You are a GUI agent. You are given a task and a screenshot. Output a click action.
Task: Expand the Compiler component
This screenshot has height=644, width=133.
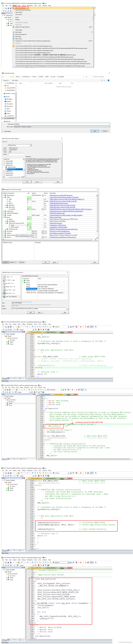click(x=3, y=215)
